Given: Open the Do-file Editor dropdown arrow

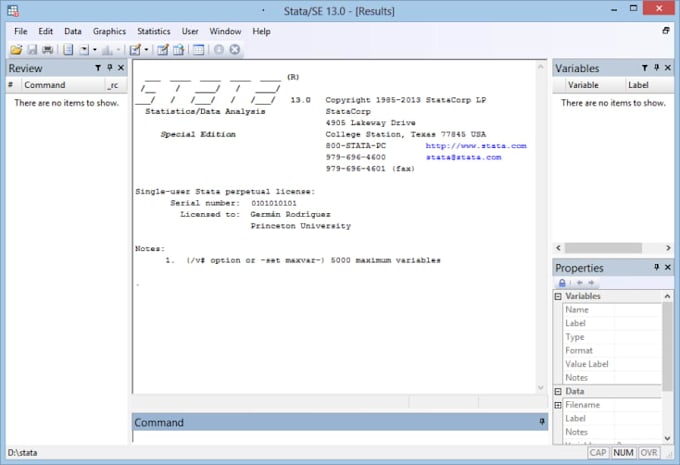Looking at the screenshot, I should coord(146,50).
